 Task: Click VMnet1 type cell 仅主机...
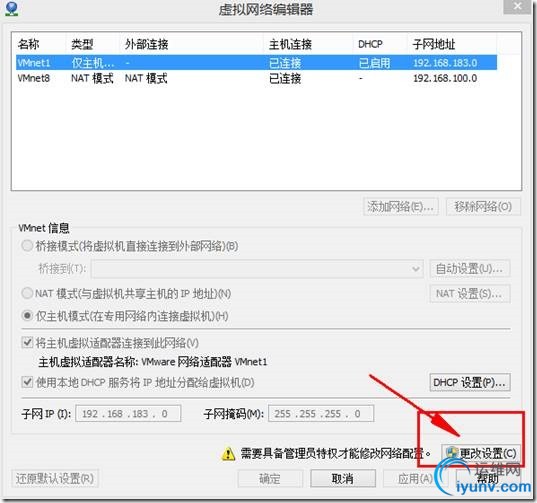click(92, 63)
